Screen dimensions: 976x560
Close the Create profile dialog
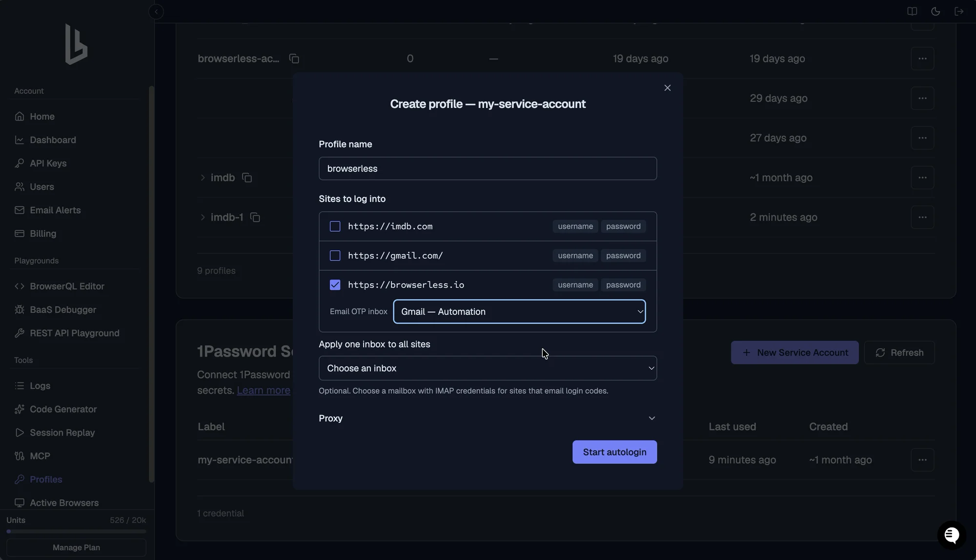click(x=667, y=88)
